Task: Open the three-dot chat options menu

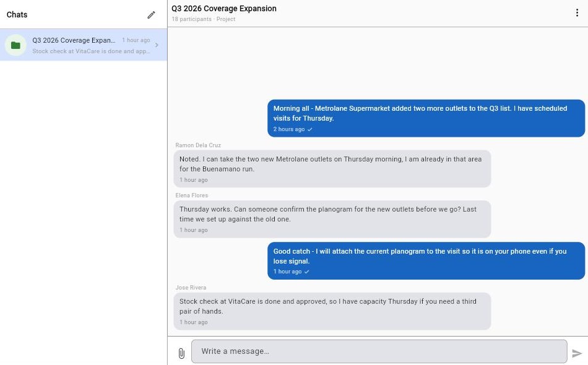Action: click(x=577, y=13)
